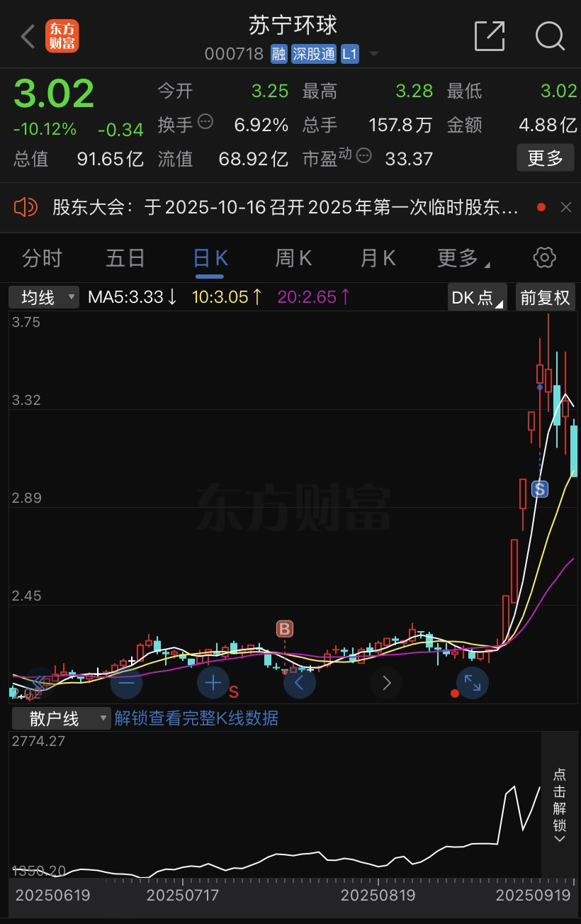Open search with the magnifier icon
Viewport: 581px width, 924px height.
pyautogui.click(x=550, y=35)
